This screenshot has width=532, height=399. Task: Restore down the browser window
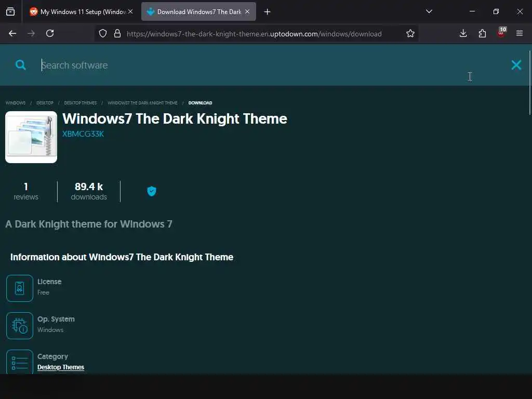click(x=496, y=11)
